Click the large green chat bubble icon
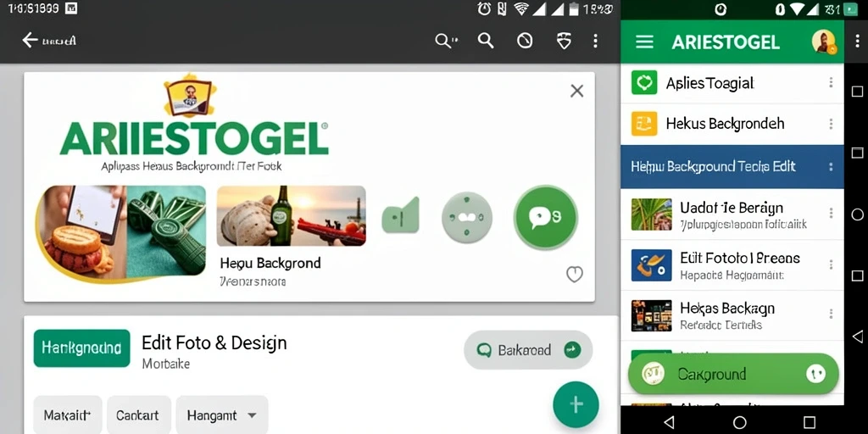868x434 pixels. [545, 217]
